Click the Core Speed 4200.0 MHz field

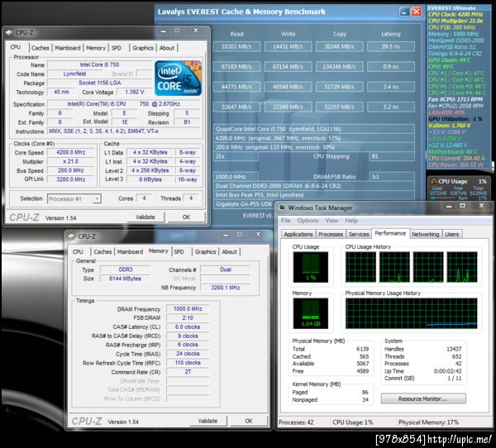[x=71, y=152]
